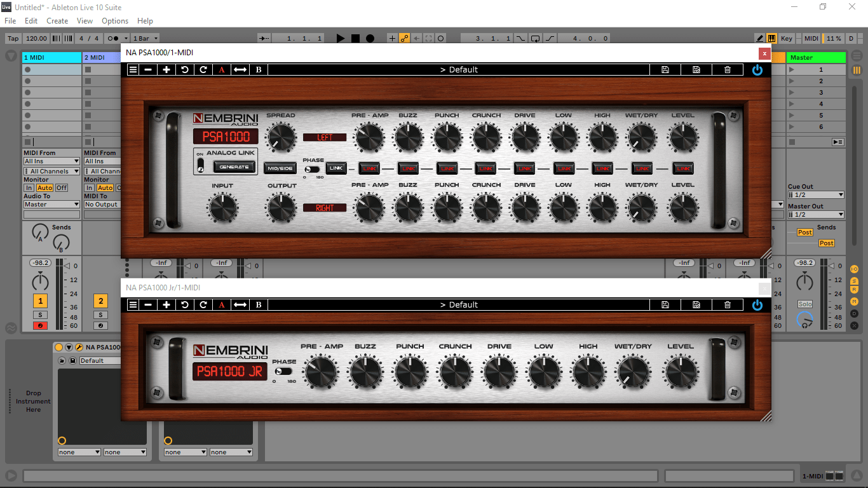Screen dimensions: 868x488
Task: Open the Master Out dropdown
Action: (816, 215)
